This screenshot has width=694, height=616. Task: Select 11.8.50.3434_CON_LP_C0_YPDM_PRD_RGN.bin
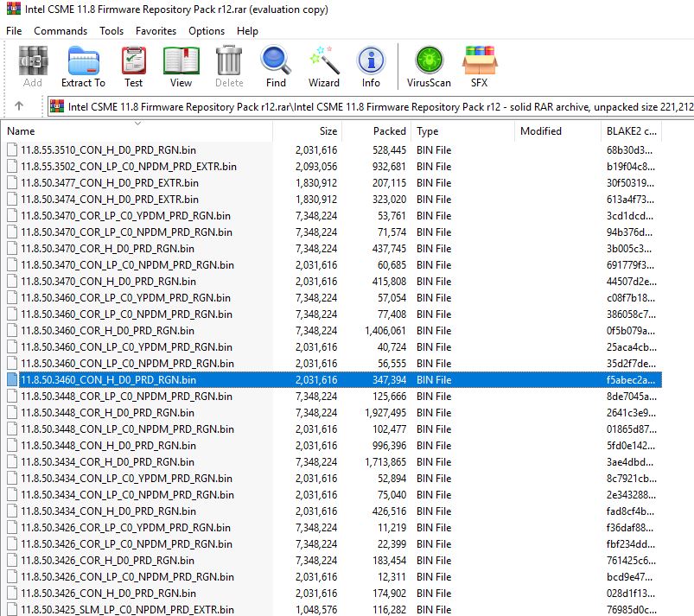(126, 479)
